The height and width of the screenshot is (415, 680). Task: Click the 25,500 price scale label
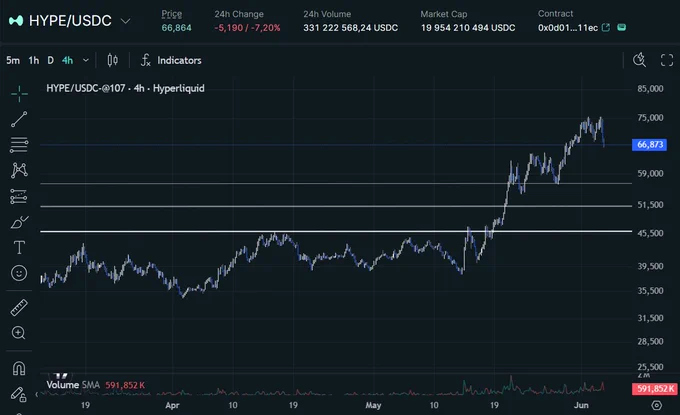click(650, 367)
